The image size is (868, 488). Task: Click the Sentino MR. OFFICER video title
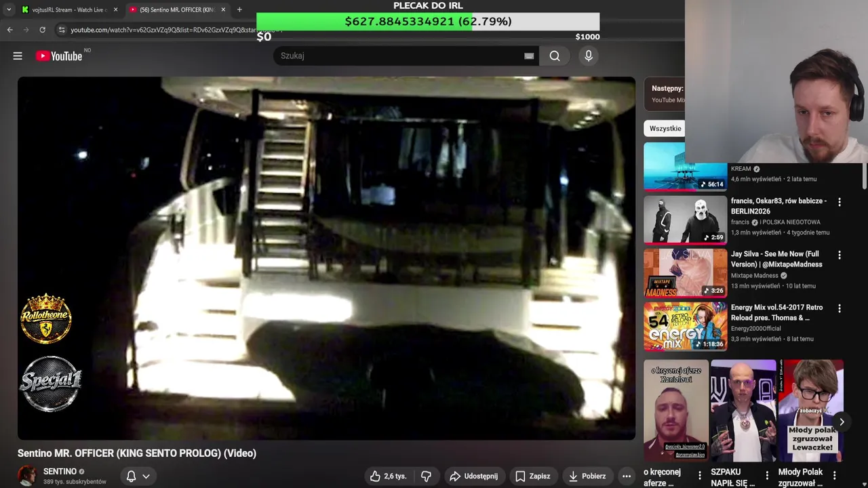pyautogui.click(x=137, y=453)
